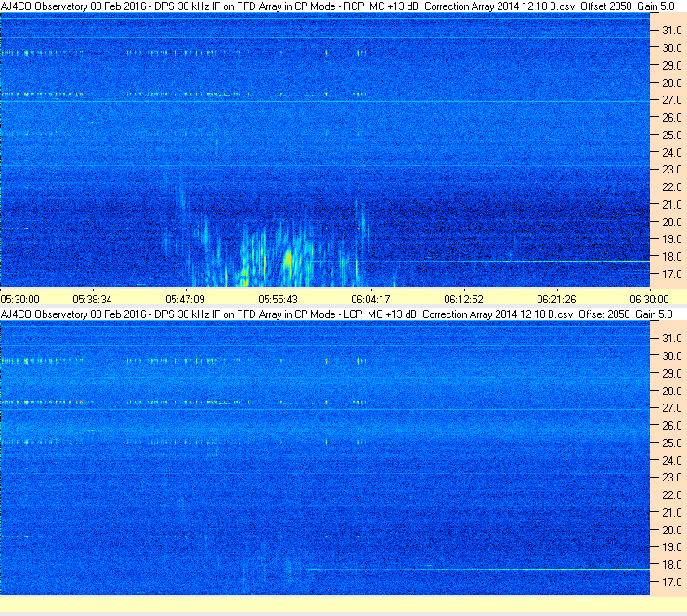This screenshot has width=687, height=616.
Task: Select the 28.0 MHz label on RCP chart
Action: tap(672, 83)
